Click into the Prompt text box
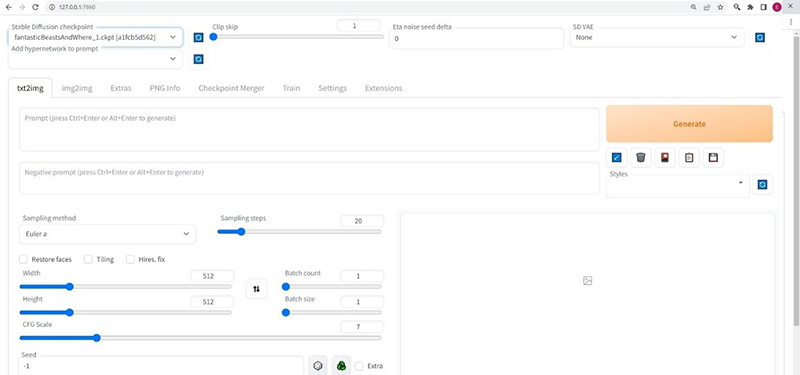The width and height of the screenshot is (800, 375). click(309, 129)
